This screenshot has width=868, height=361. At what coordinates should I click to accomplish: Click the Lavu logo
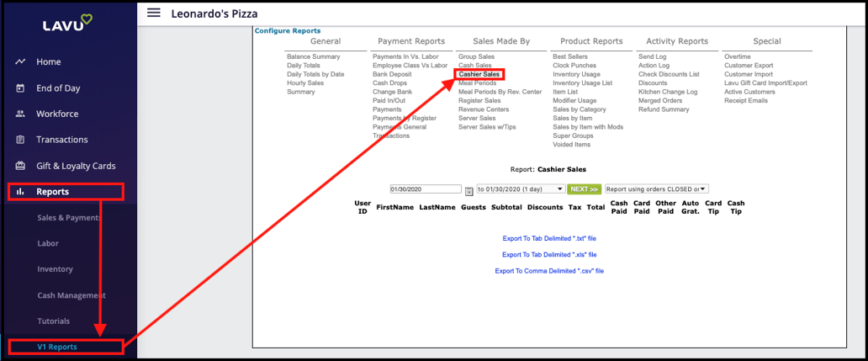coord(69,26)
